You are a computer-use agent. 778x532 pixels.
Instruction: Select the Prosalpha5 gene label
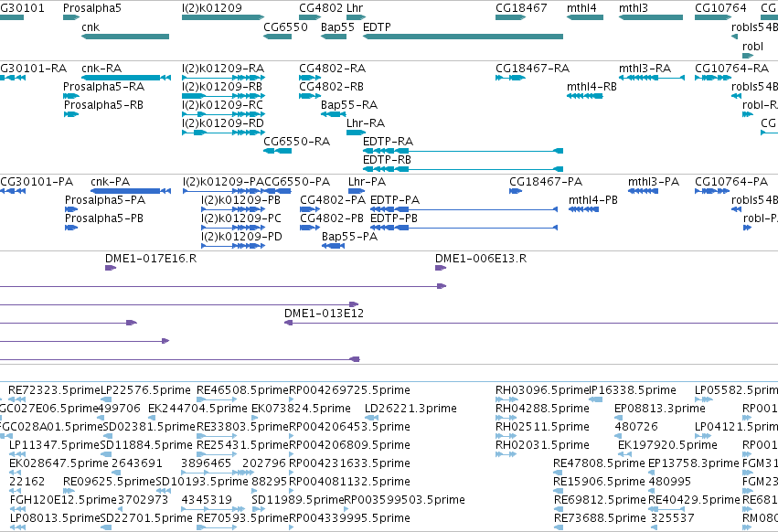91,8
